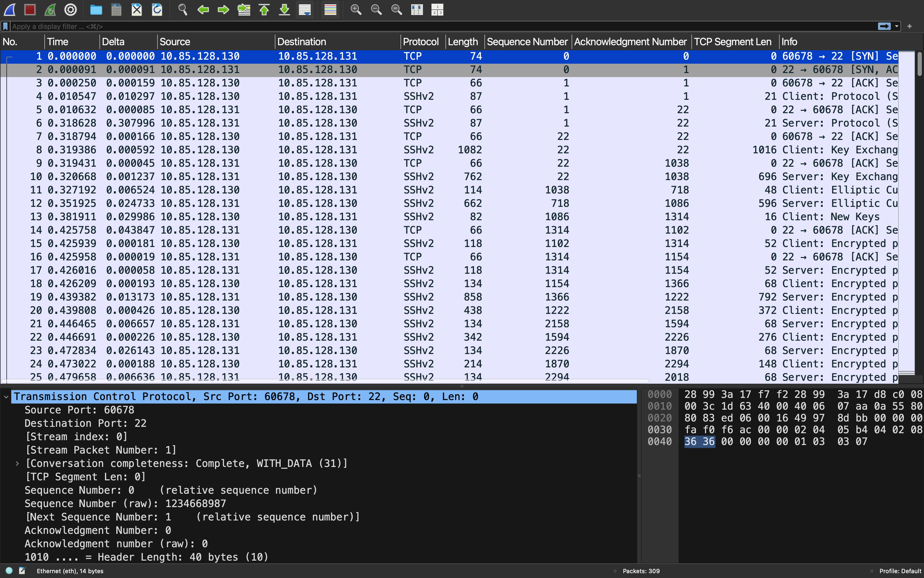
Task: Edit capture file properties in the status bar
Action: coord(22,571)
